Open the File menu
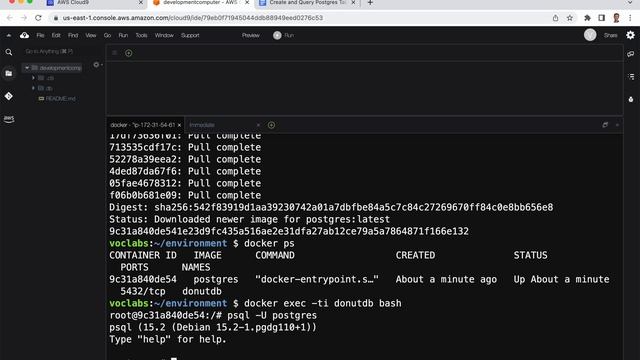This screenshot has width=640, height=360. click(x=40, y=36)
